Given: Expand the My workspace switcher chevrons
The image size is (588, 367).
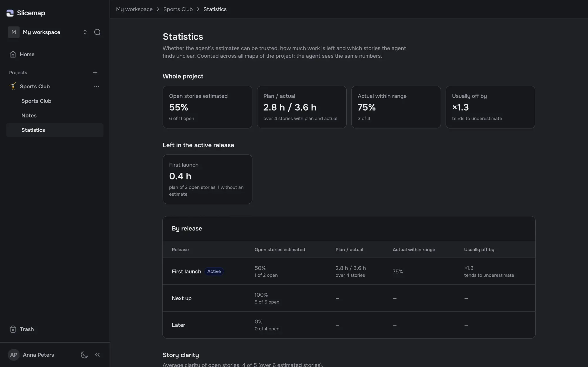Looking at the screenshot, I should (x=85, y=32).
